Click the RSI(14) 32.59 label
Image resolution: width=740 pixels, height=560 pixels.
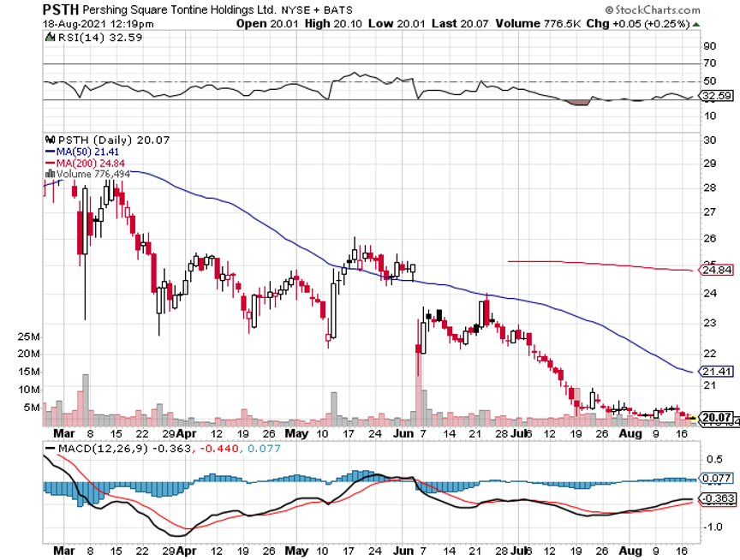[x=99, y=38]
